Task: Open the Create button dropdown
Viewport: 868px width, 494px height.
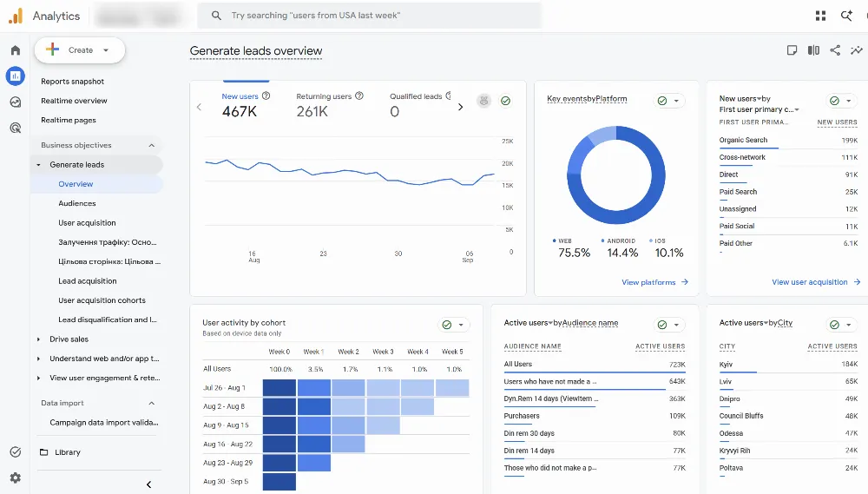Action: coord(106,50)
